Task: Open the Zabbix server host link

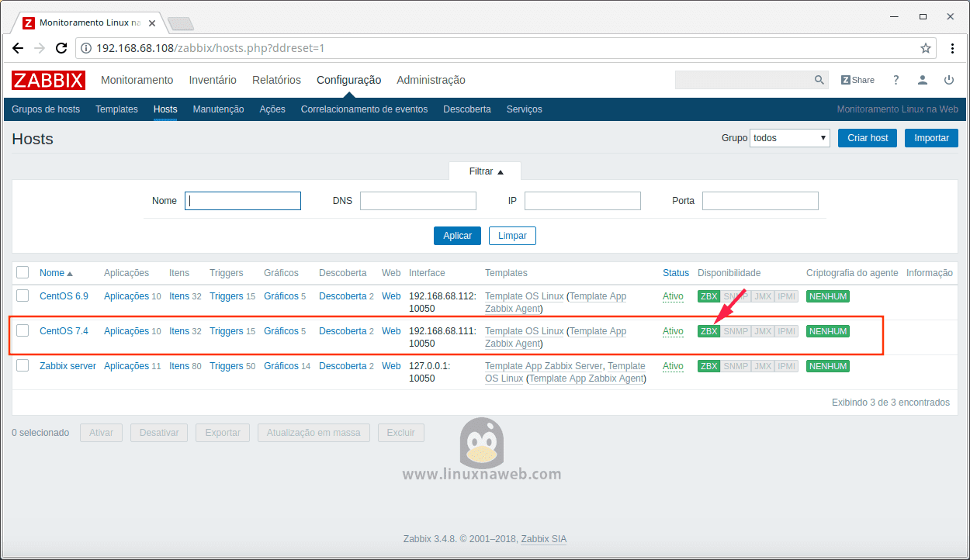Action: coord(68,366)
